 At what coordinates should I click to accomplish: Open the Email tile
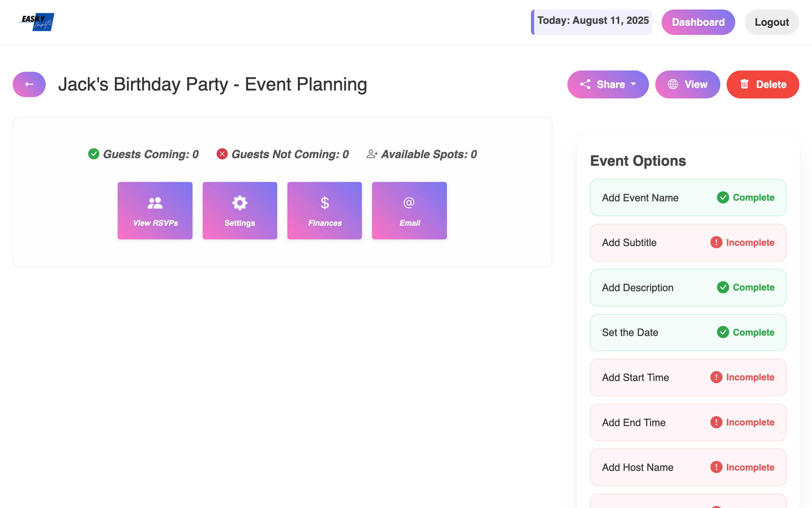click(x=409, y=211)
